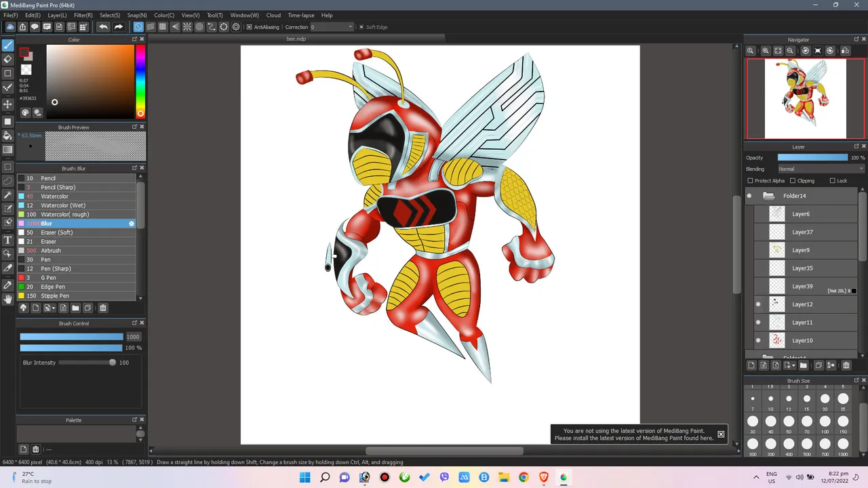This screenshot has width=868, height=488.
Task: Enable the Clipping checkbox
Action: [793, 181]
